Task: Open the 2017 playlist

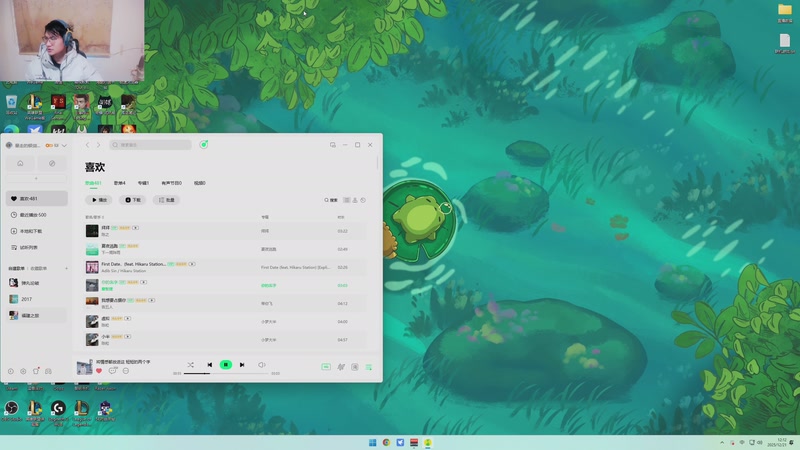Action: point(36,299)
